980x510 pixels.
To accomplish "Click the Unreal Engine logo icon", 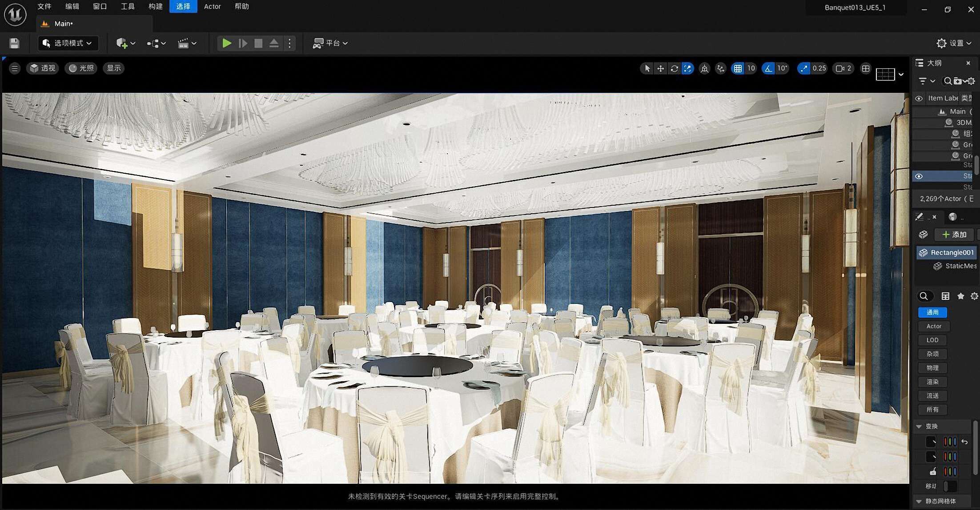I will [x=15, y=14].
